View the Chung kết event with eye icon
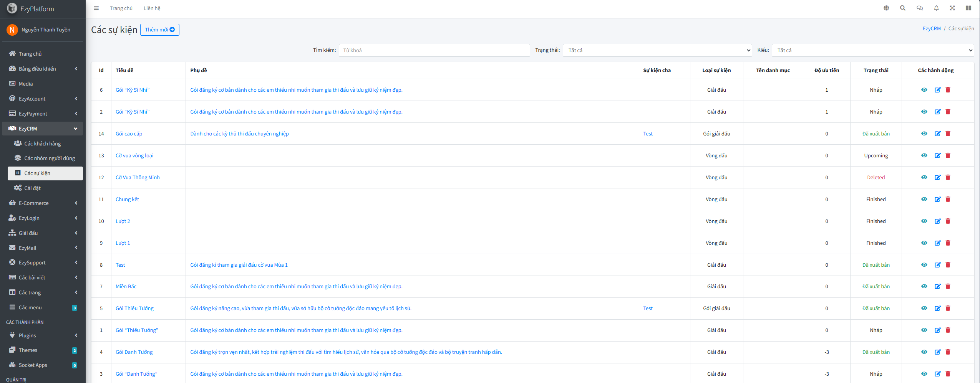 click(x=924, y=199)
